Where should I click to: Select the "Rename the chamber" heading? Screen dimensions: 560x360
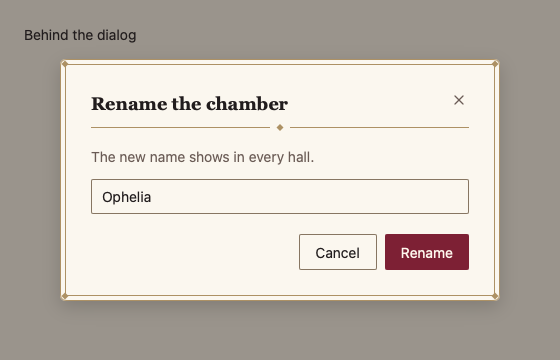(x=189, y=104)
